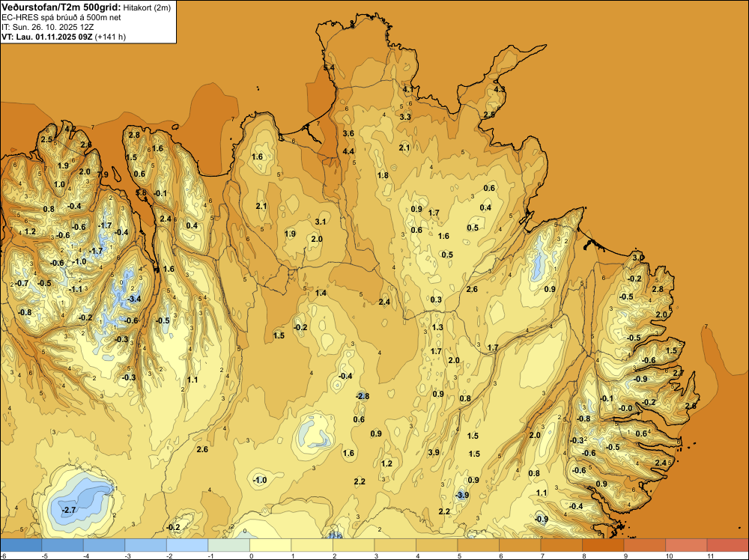The image size is (749, 560).
Task: Select the legend swatch between 3 and 4
Action: point(395,545)
